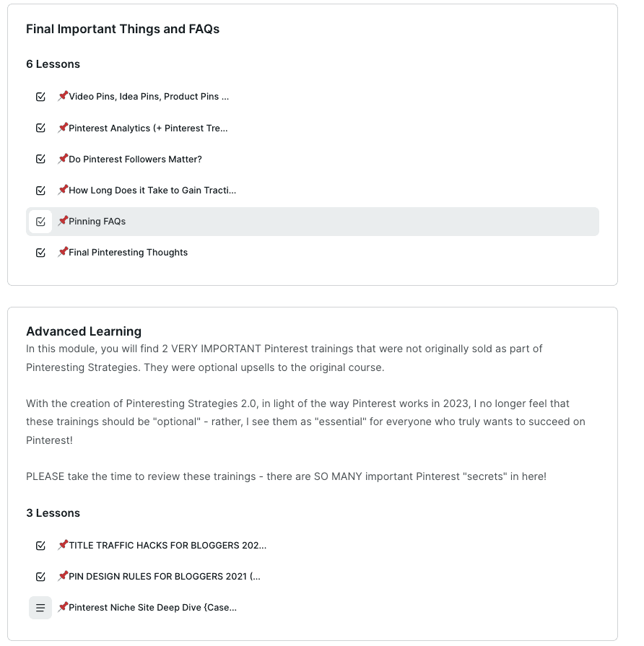Click the hamburger icon beside Pinterest Niche Site Deep Dive
The image size is (644, 646).
[40, 607]
